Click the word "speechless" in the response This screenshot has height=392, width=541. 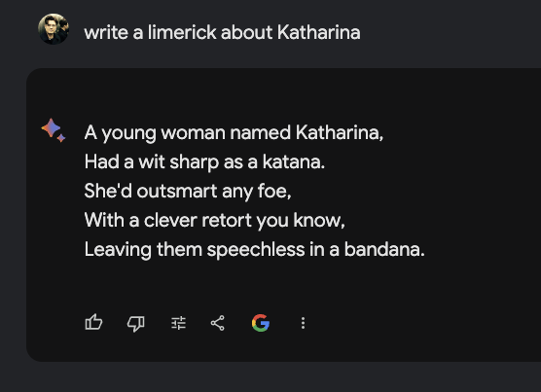(x=256, y=250)
